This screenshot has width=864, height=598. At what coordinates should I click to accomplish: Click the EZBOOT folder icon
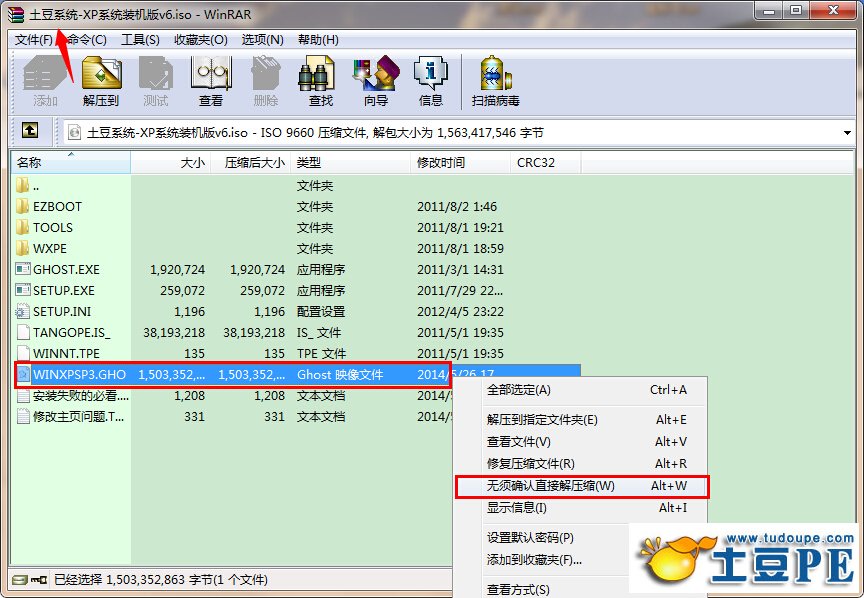(23, 206)
